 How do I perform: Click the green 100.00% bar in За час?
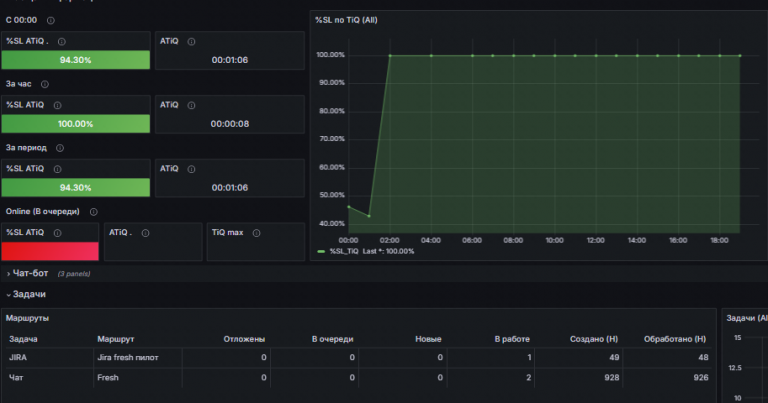pos(75,124)
